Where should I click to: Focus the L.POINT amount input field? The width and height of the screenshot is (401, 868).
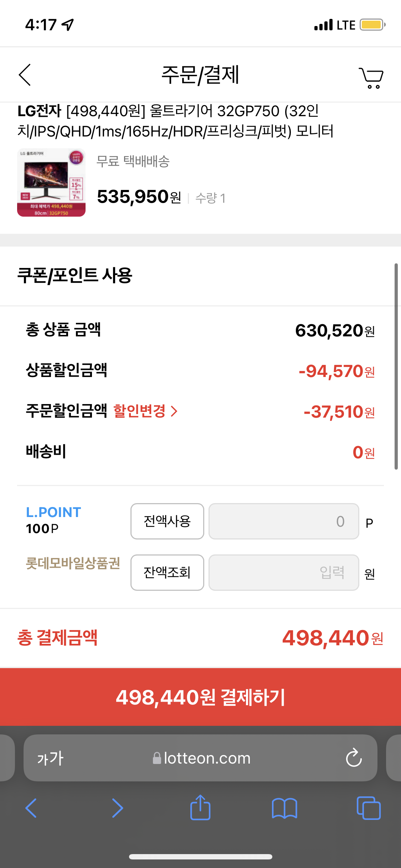pyautogui.click(x=283, y=521)
